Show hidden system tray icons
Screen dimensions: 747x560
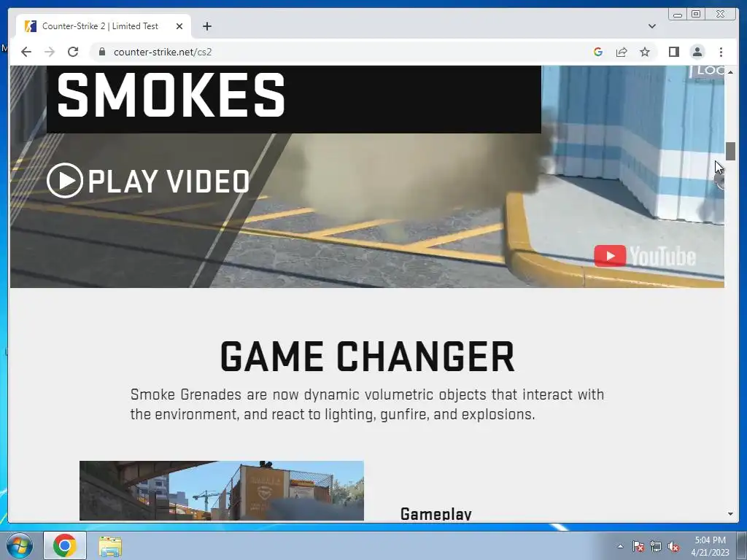620,546
